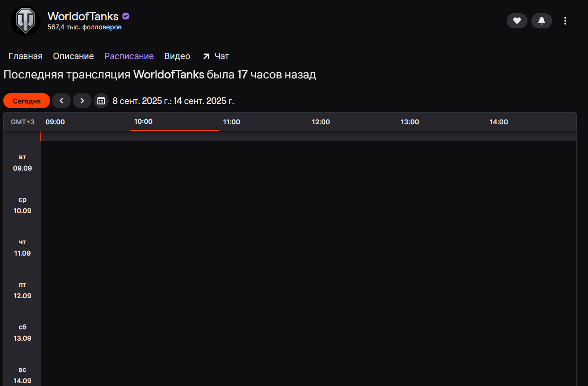
Task: Click the orange Сегодня button
Action: pyautogui.click(x=26, y=101)
